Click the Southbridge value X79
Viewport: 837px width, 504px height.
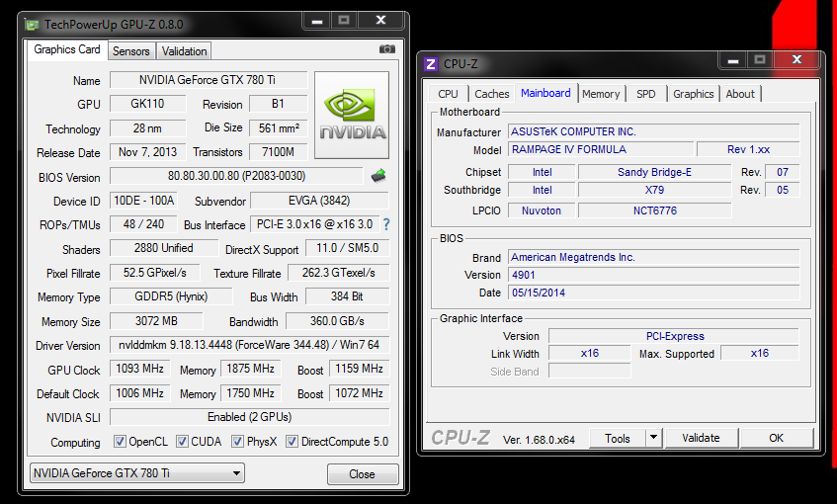pos(654,190)
